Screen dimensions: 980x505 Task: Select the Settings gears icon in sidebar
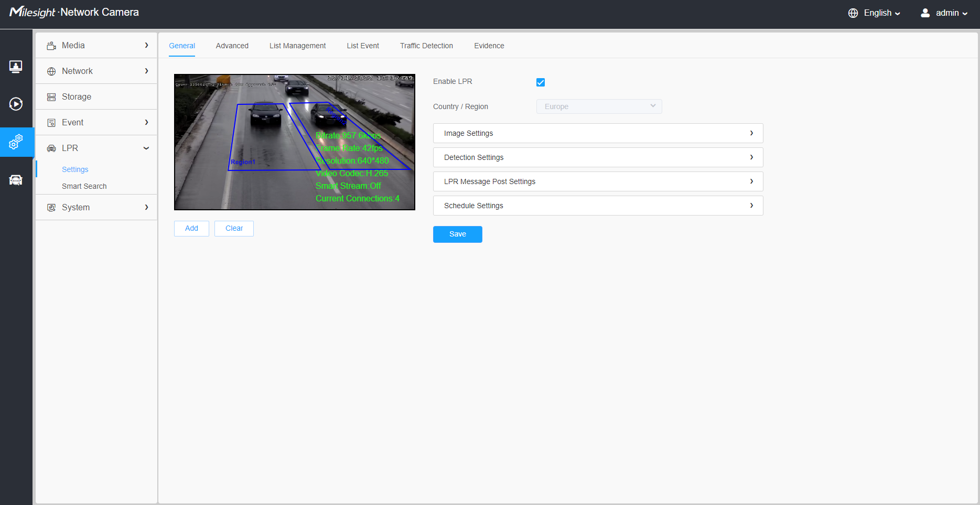(x=16, y=142)
